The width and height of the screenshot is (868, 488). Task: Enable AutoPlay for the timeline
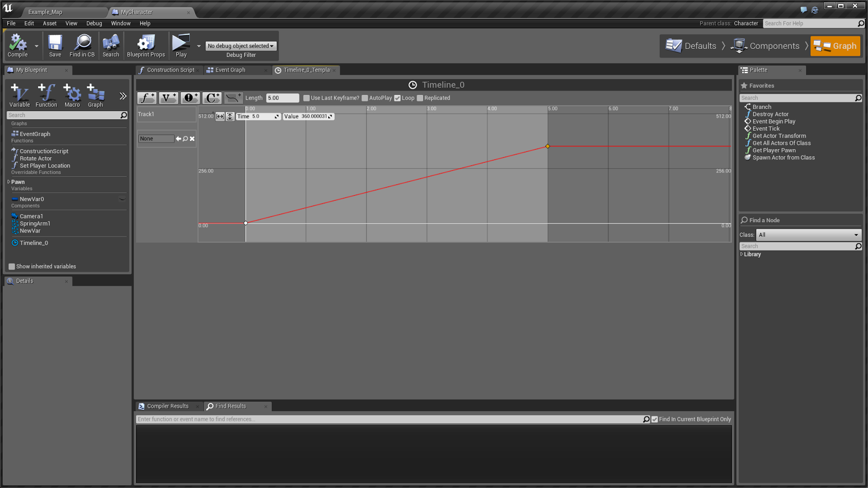point(365,98)
